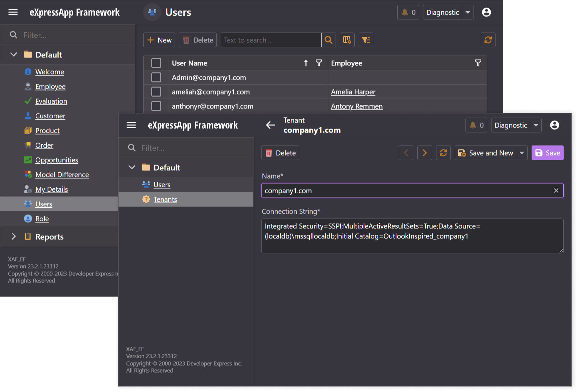Click the magnifier icon to run the search
This screenshot has width=578, height=392.
pos(328,40)
